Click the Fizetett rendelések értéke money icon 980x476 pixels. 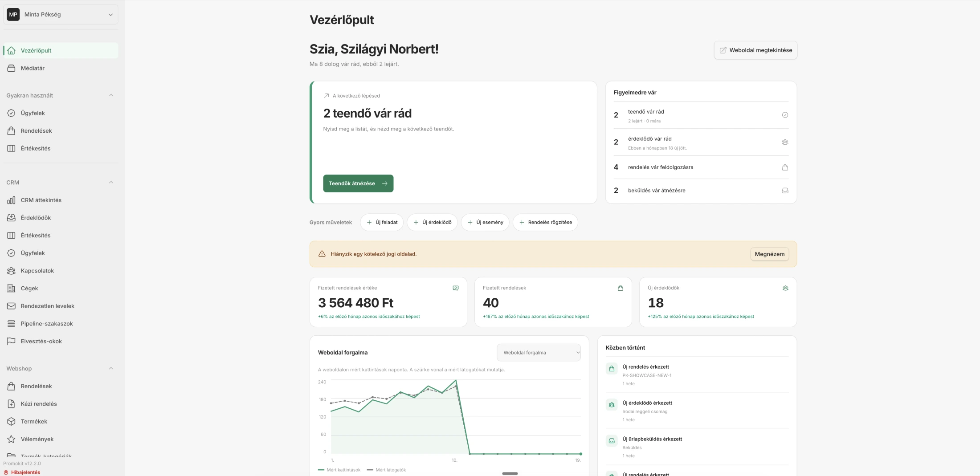coord(456,288)
